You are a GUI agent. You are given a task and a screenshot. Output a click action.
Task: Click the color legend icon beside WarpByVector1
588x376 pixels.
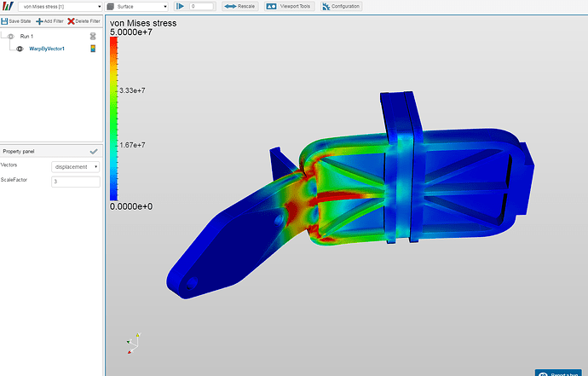point(93,49)
